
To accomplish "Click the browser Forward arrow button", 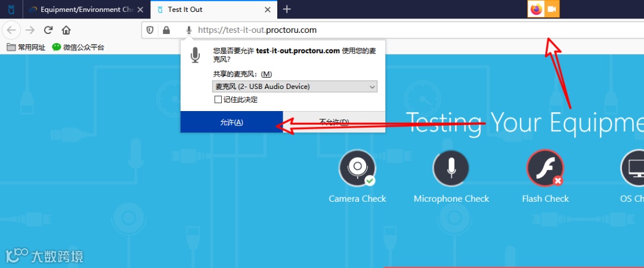I will pyautogui.click(x=30, y=30).
